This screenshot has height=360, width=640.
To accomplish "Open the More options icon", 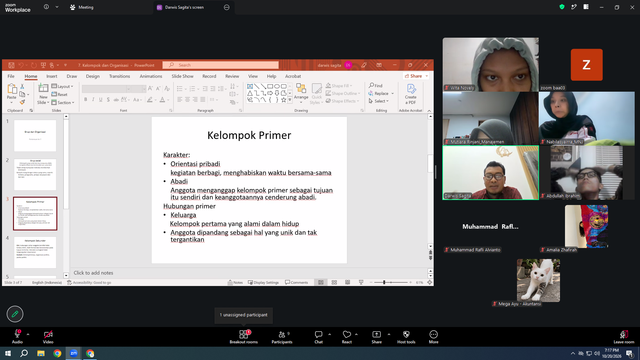I will 433,334.
